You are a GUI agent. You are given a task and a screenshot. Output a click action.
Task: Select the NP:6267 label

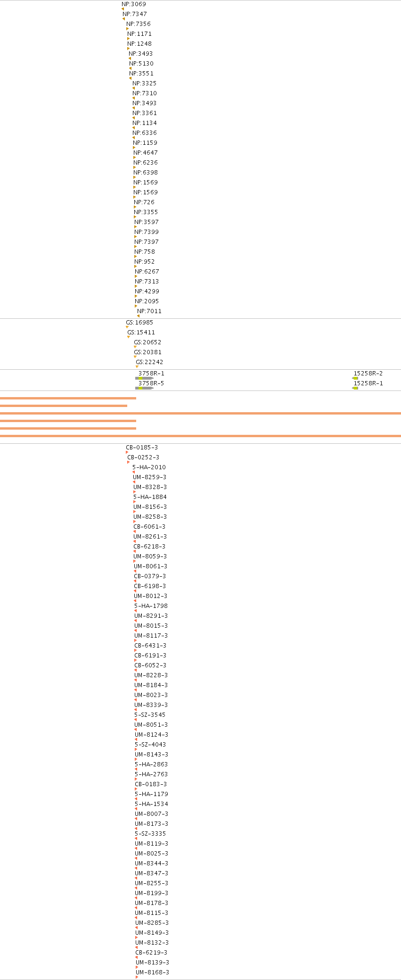coord(147,272)
